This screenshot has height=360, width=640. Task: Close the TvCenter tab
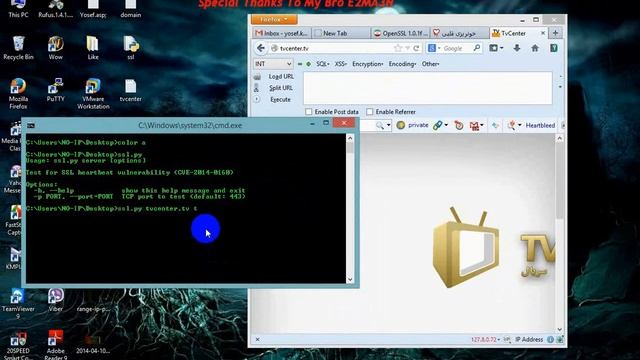[x=542, y=33]
